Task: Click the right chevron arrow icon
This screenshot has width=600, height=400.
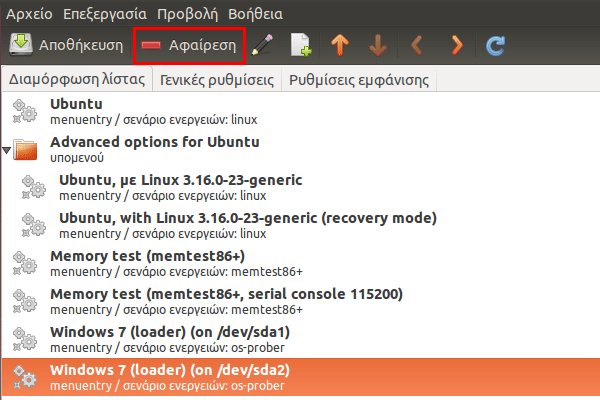Action: [x=457, y=45]
